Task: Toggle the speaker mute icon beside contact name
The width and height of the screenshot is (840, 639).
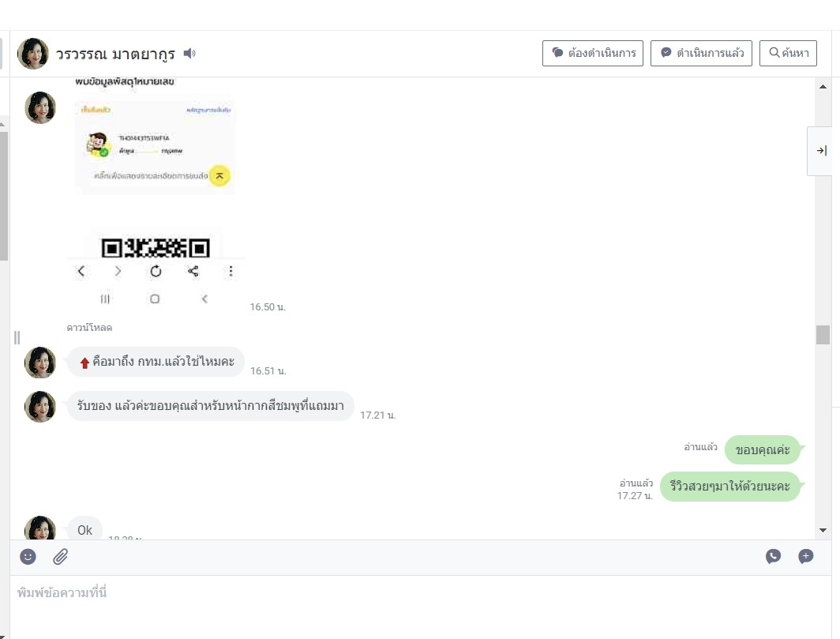Action: tap(189, 53)
